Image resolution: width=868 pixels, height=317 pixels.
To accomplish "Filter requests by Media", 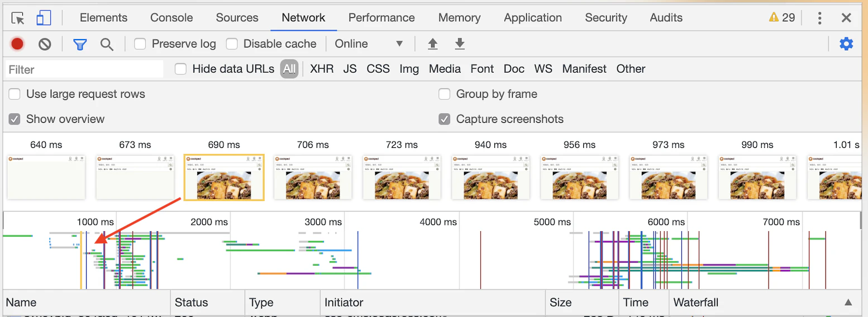I will pyautogui.click(x=445, y=69).
